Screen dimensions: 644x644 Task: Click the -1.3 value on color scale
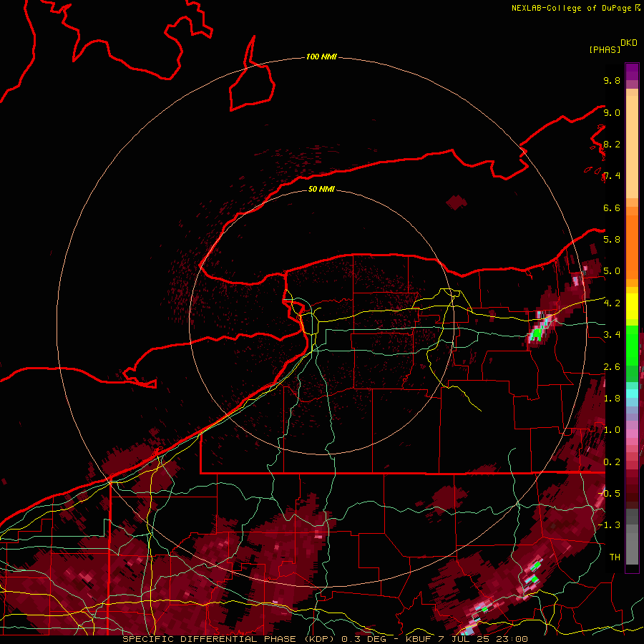coord(610,525)
